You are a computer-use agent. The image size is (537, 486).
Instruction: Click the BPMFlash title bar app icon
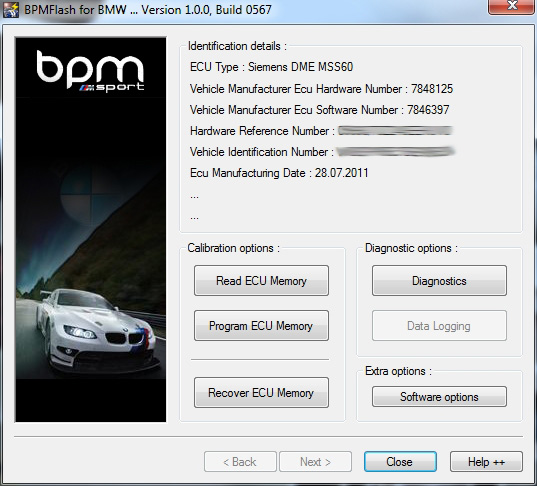tap(10, 10)
